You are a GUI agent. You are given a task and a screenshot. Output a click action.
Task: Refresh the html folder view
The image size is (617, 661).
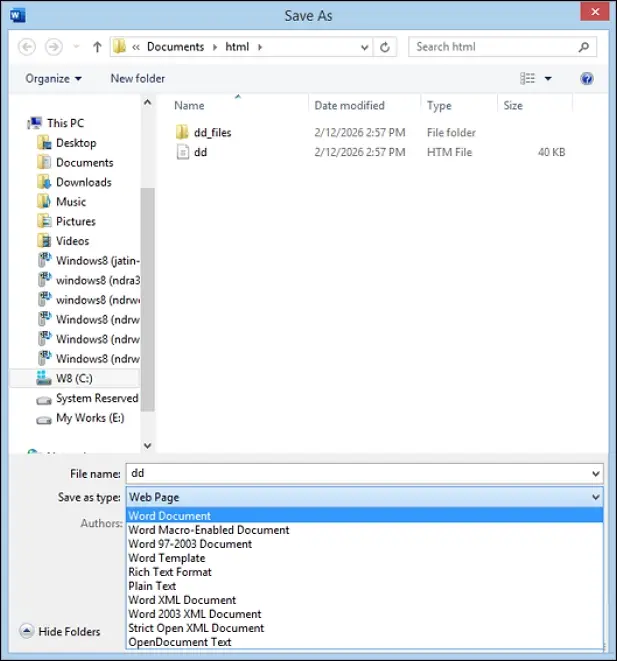pyautogui.click(x=385, y=47)
